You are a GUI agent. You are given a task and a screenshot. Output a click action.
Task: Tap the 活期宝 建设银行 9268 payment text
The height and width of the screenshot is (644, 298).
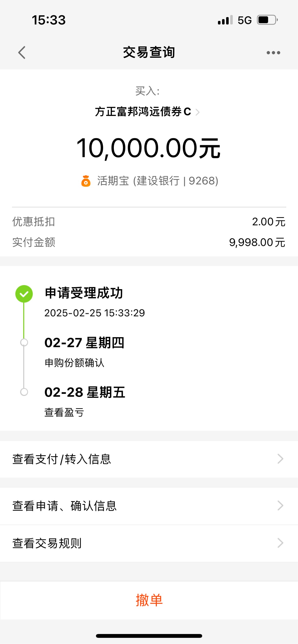click(x=158, y=181)
